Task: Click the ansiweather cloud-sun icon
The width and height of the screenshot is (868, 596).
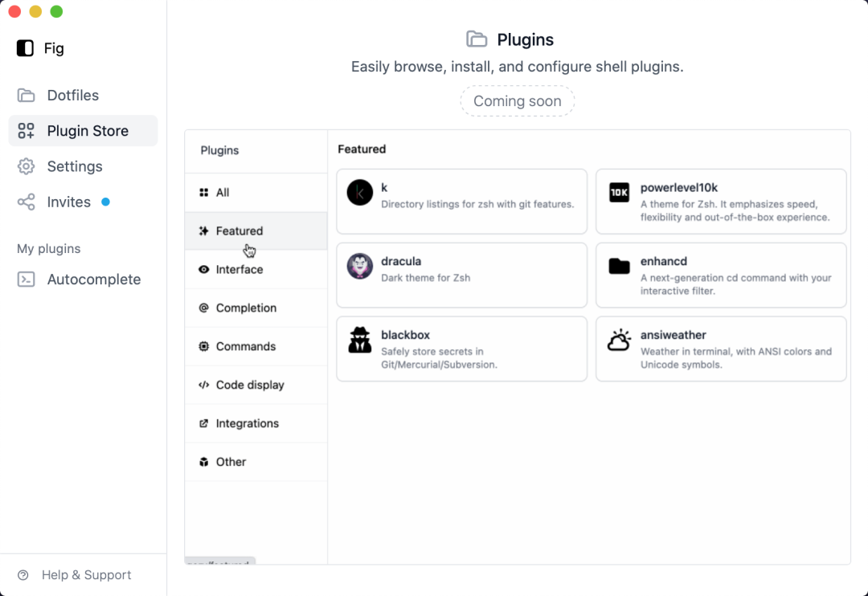Action: pyautogui.click(x=619, y=340)
